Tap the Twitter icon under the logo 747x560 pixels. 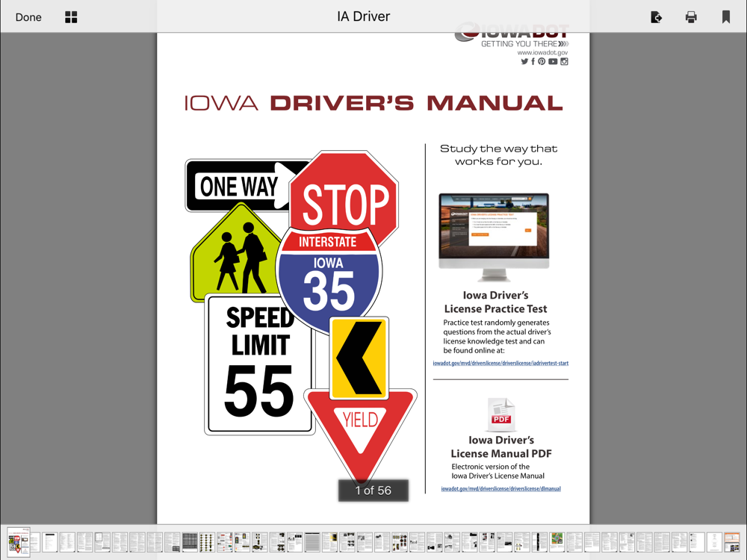pyautogui.click(x=524, y=61)
